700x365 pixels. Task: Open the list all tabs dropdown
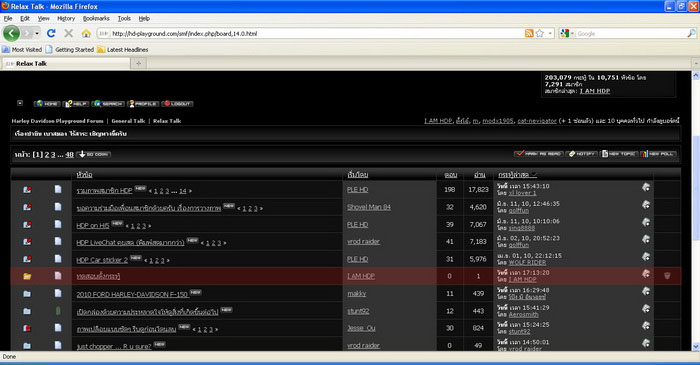(696, 63)
